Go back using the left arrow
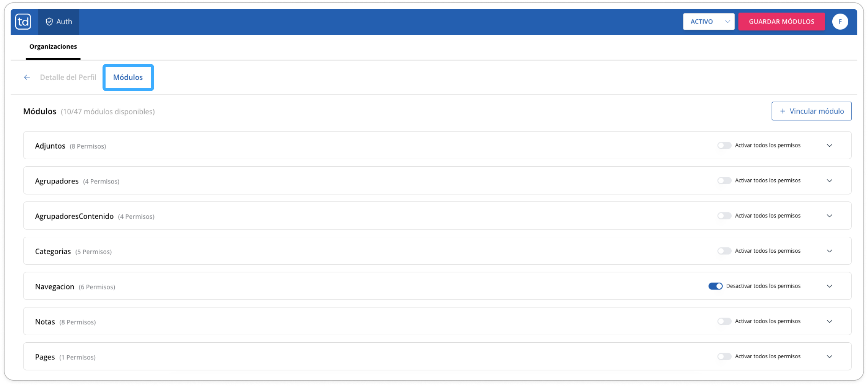The height and width of the screenshot is (386, 868). point(27,78)
